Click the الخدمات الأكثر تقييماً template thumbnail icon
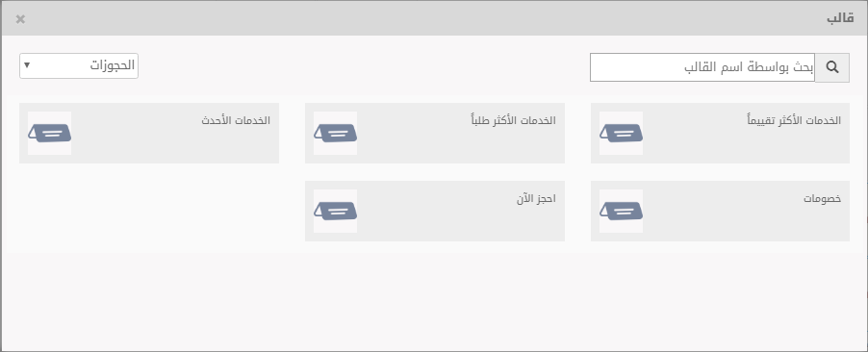868x352 pixels. (621, 134)
